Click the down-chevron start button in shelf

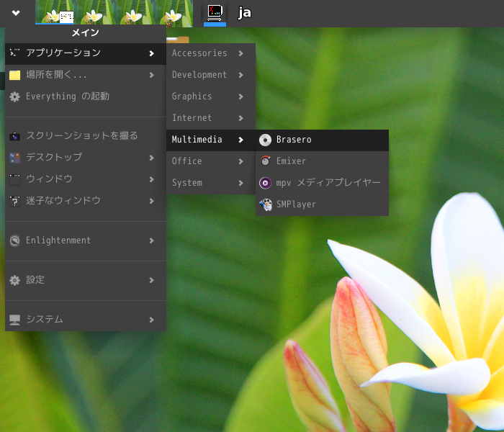coord(16,13)
